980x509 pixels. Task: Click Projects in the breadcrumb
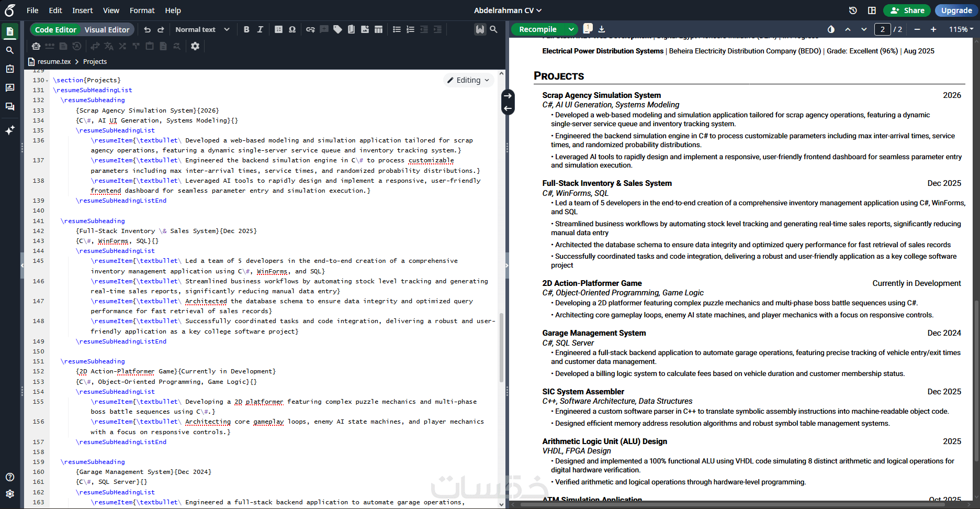tap(95, 62)
